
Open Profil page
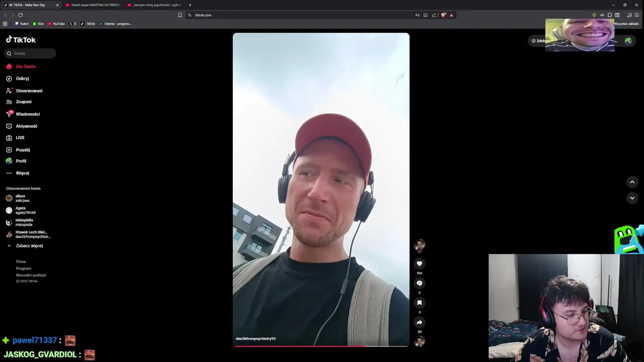(21, 161)
